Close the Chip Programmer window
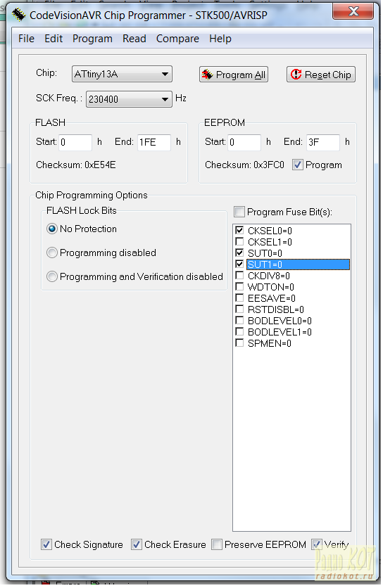This screenshot has width=383, height=588. [x=353, y=11]
